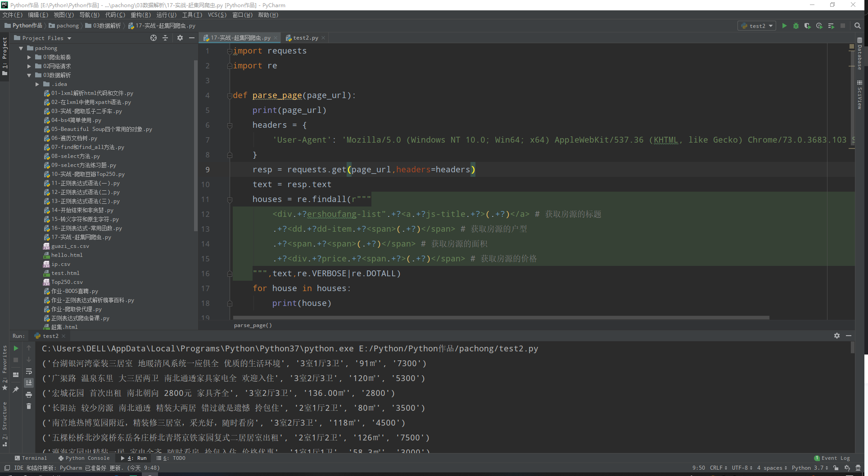
Task: Expand the 01爬虫前奏 folder
Action: (29, 57)
